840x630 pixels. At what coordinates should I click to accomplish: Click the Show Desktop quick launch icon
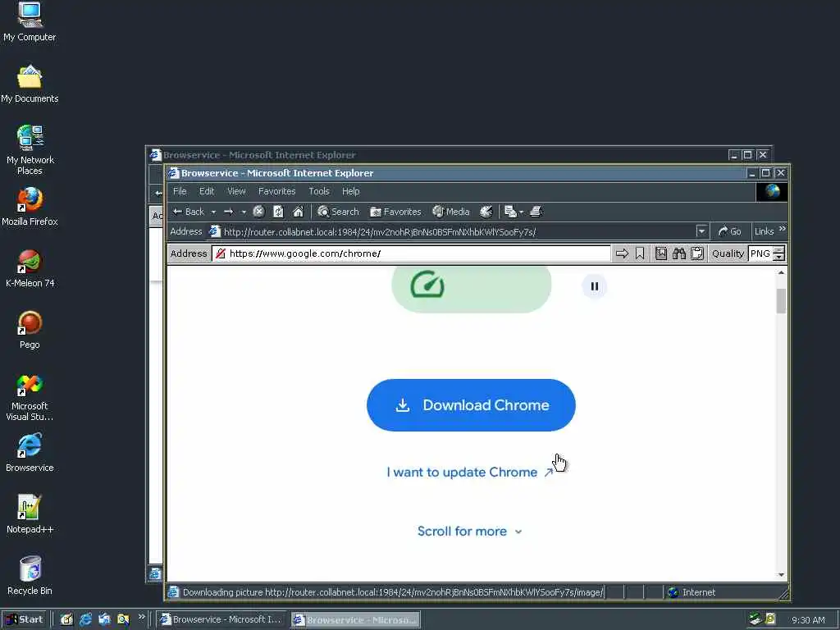(x=66, y=619)
